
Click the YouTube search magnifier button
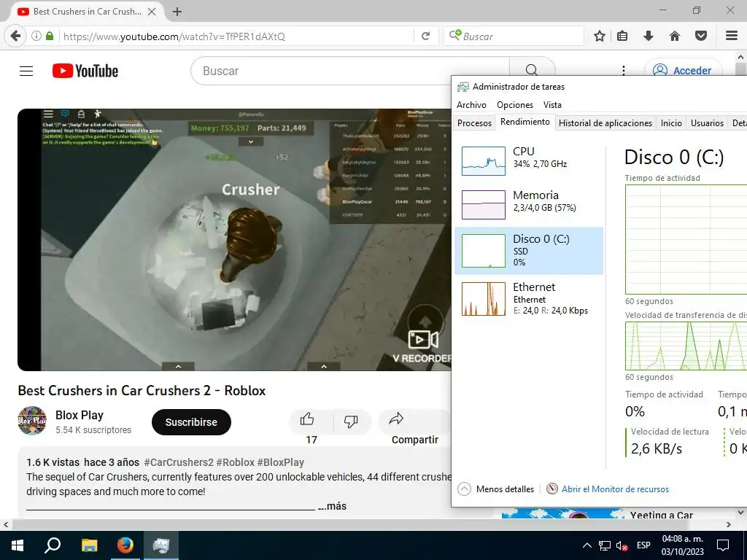tap(532, 71)
